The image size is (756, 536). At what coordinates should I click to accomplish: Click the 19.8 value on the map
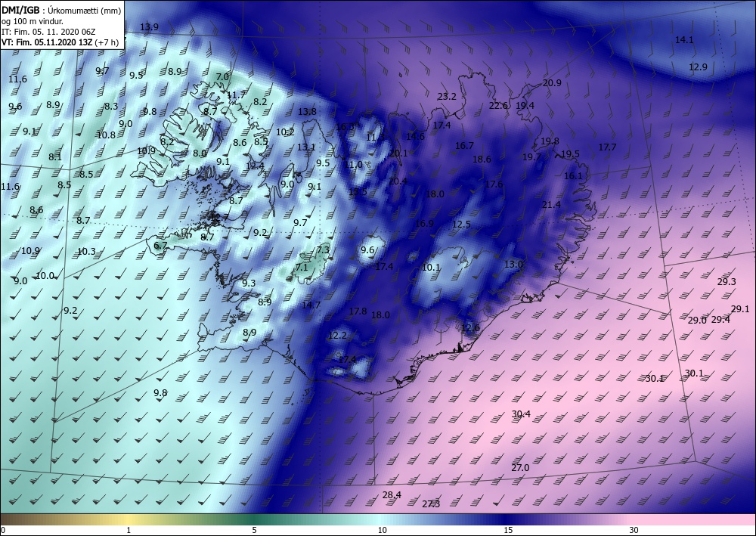pos(550,141)
